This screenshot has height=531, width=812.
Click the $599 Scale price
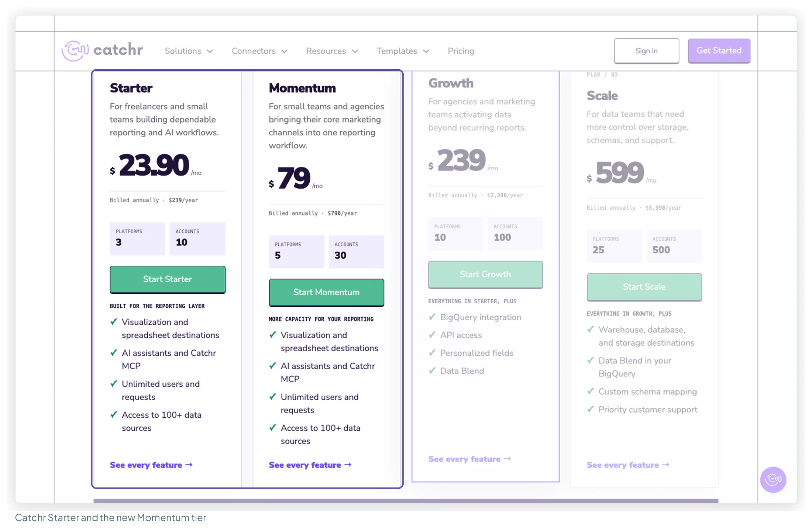click(x=621, y=173)
